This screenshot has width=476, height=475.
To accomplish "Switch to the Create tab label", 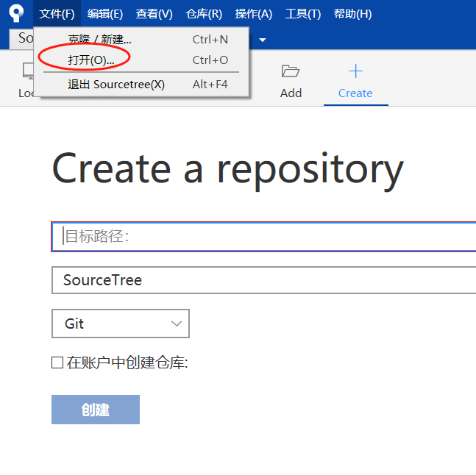I will click(355, 93).
